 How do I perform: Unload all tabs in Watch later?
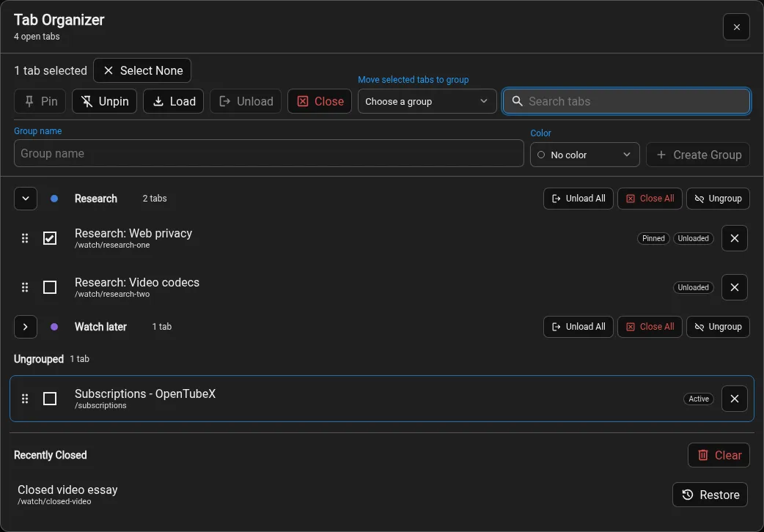coord(578,327)
